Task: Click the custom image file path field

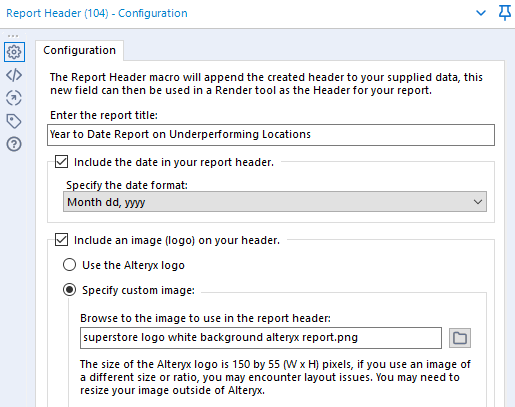Action: [x=261, y=338]
